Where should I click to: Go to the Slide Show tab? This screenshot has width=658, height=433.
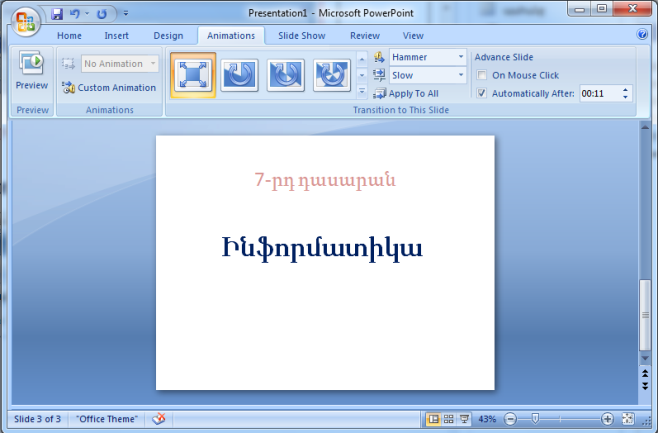(x=302, y=36)
